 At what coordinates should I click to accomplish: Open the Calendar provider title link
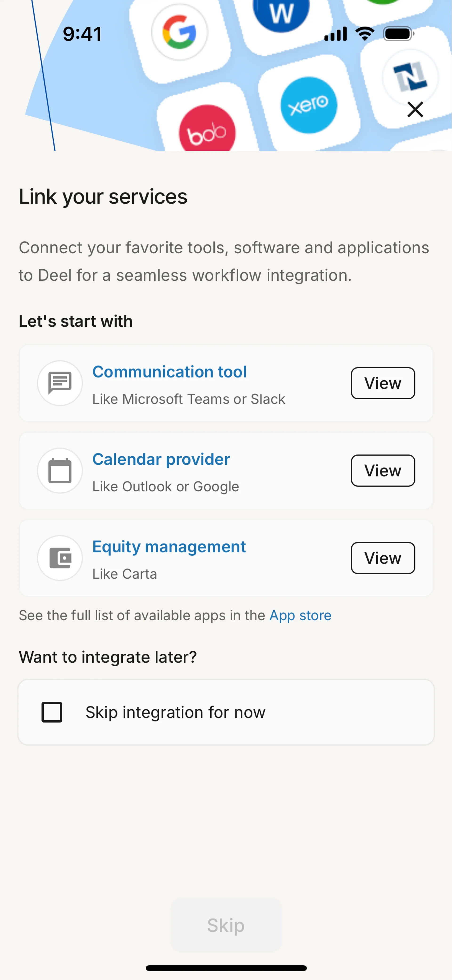click(x=161, y=459)
